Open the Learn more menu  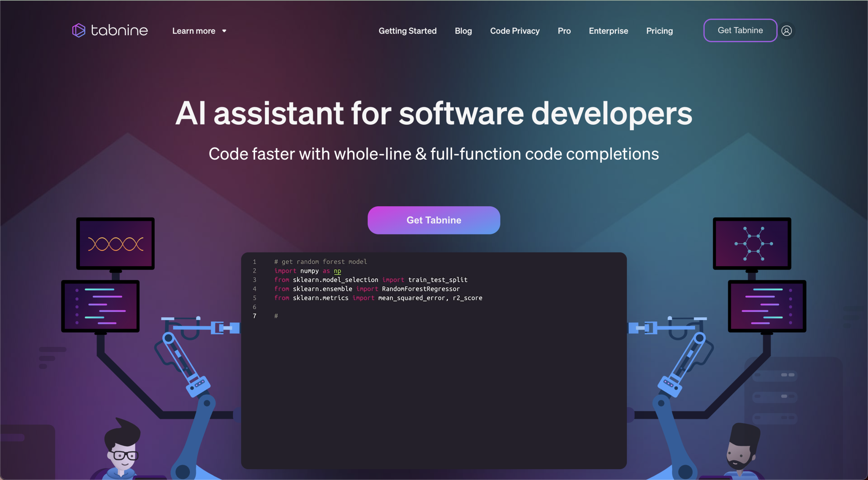pyautogui.click(x=199, y=31)
